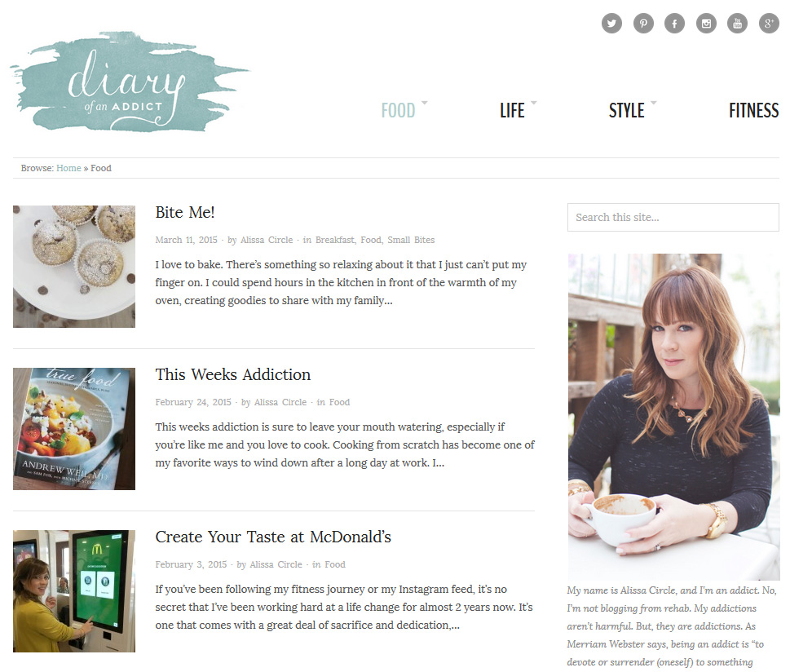
Task: Open the Google Plus social icon
Action: point(769,23)
